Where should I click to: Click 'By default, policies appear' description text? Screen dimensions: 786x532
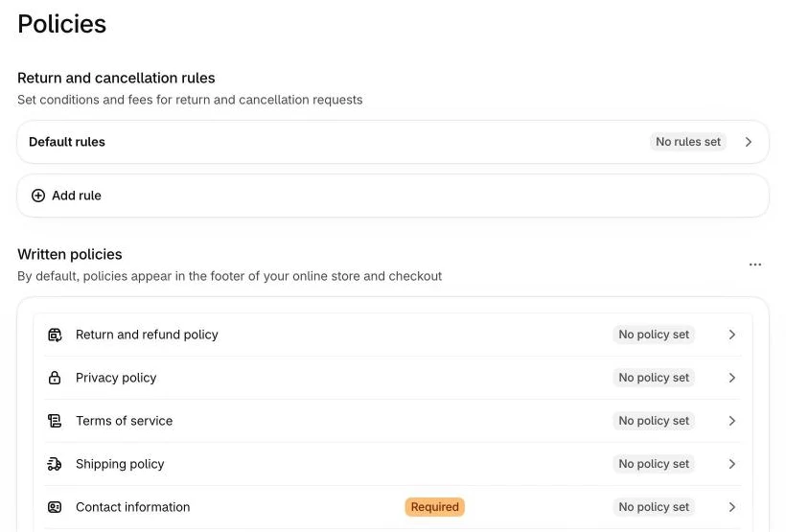(x=230, y=276)
